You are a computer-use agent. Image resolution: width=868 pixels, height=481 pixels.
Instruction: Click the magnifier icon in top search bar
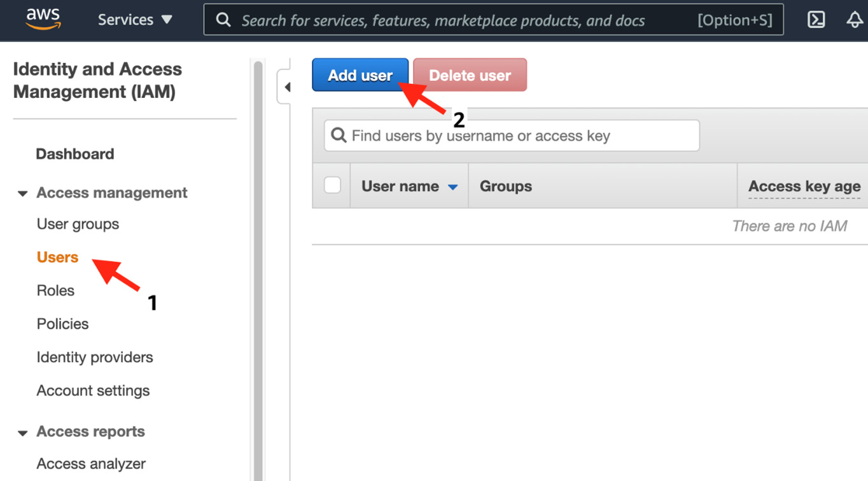click(x=223, y=20)
